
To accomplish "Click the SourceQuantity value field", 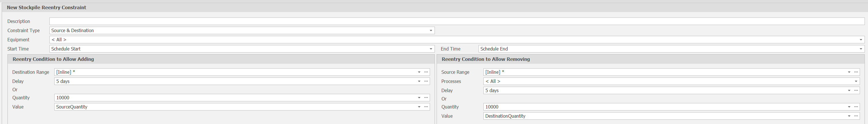I will tap(236, 107).
